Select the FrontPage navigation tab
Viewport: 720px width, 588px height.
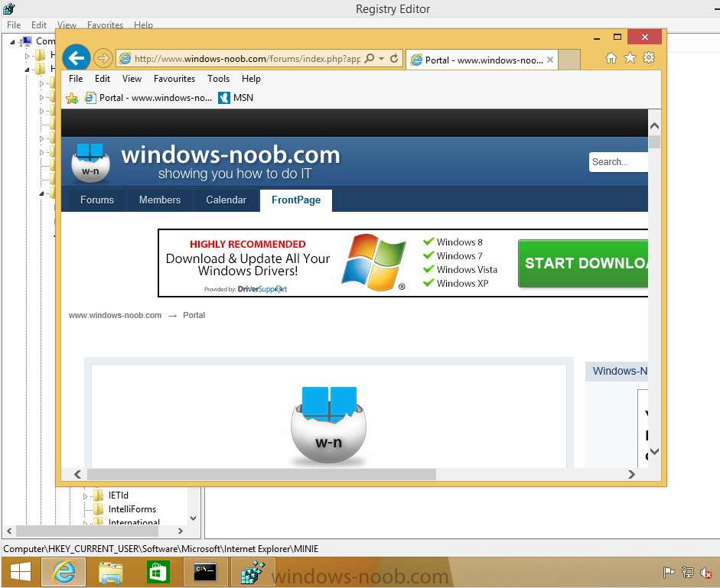pos(296,200)
